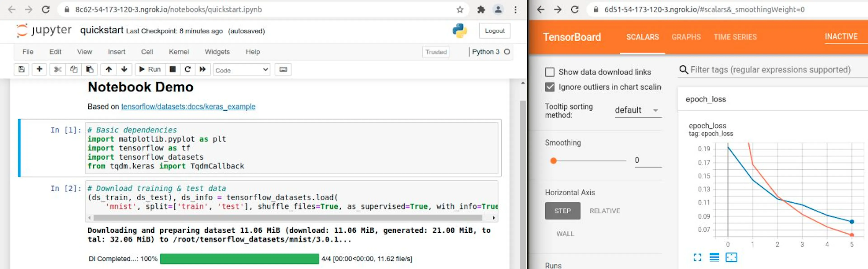Click the Smoothing slider handle
Image resolution: width=868 pixels, height=269 pixels.
pyautogui.click(x=553, y=161)
